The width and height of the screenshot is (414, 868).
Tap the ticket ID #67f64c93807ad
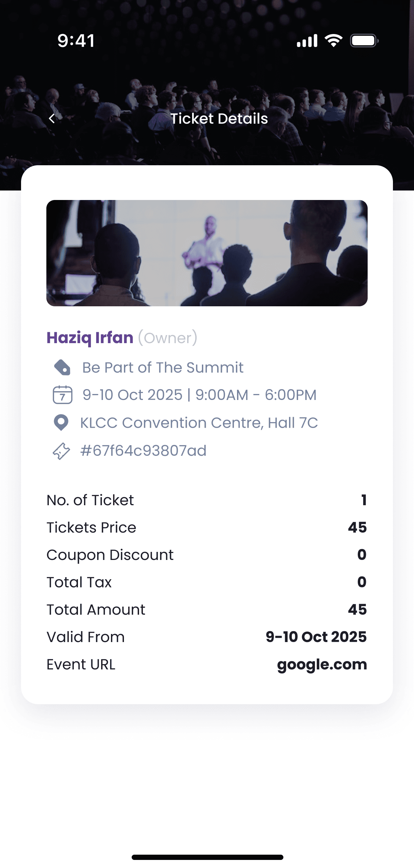point(143,450)
